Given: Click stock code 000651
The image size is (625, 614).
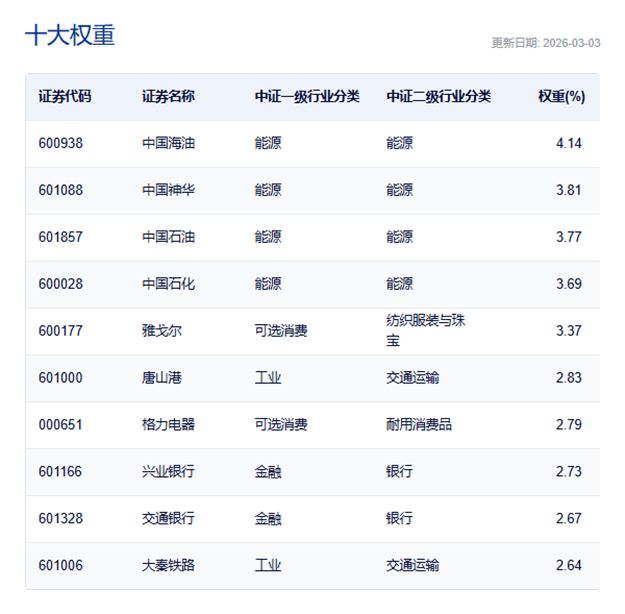Looking at the screenshot, I should pyautogui.click(x=61, y=425).
